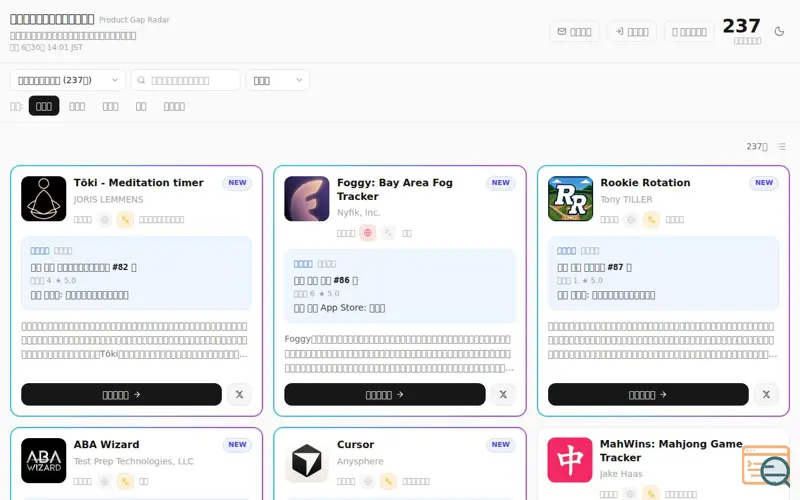800x500 pixels.
Task: Click the header button left of 237 counter
Action: coord(689,32)
